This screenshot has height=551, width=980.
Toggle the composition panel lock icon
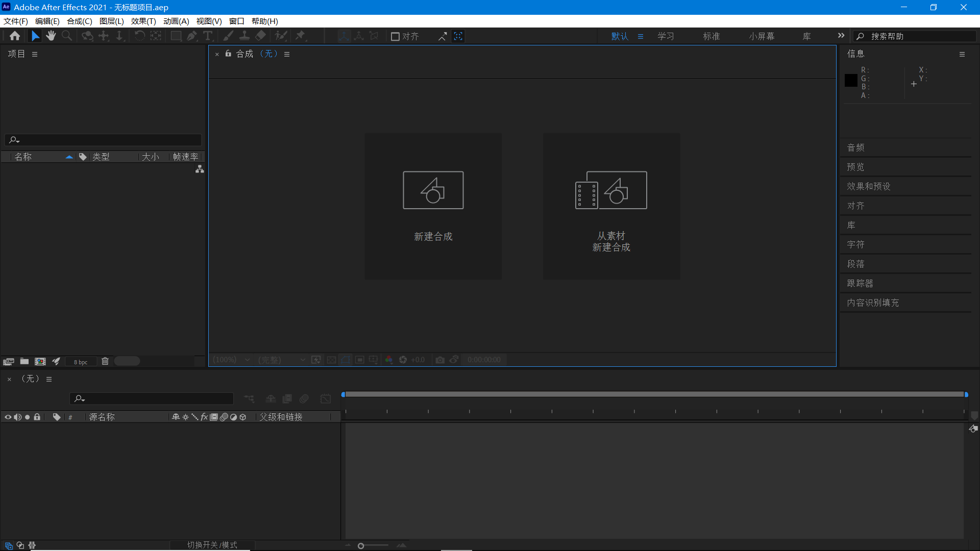click(228, 54)
